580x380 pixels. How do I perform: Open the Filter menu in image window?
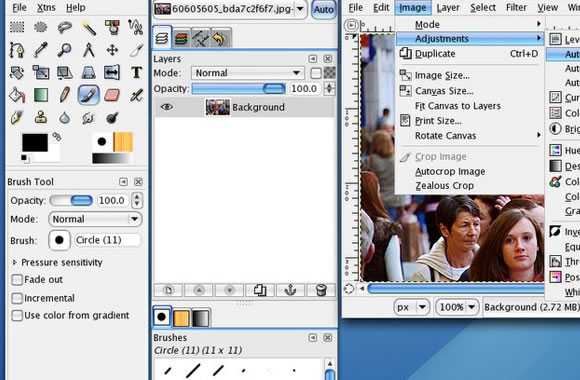tap(516, 7)
